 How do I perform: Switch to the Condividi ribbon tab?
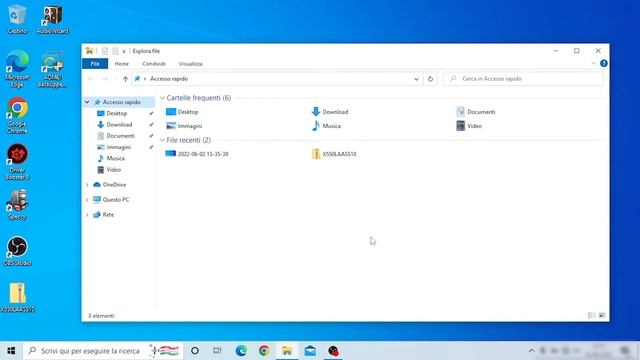pos(154,64)
